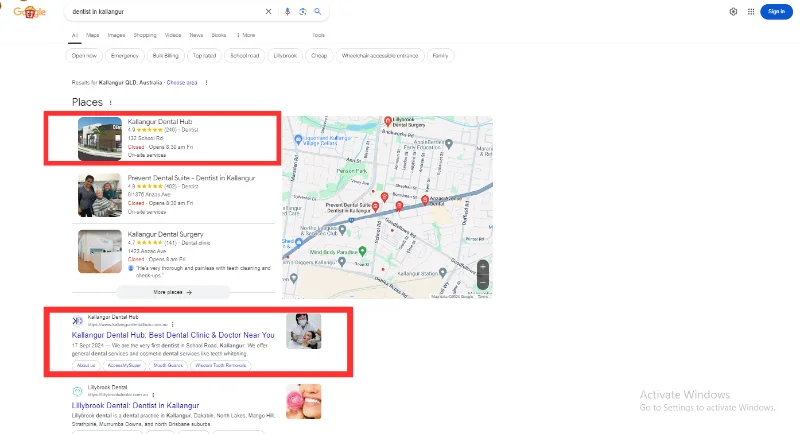
Task: Click Kallangur Dental Surgery photo thumbnail
Action: 100,251
